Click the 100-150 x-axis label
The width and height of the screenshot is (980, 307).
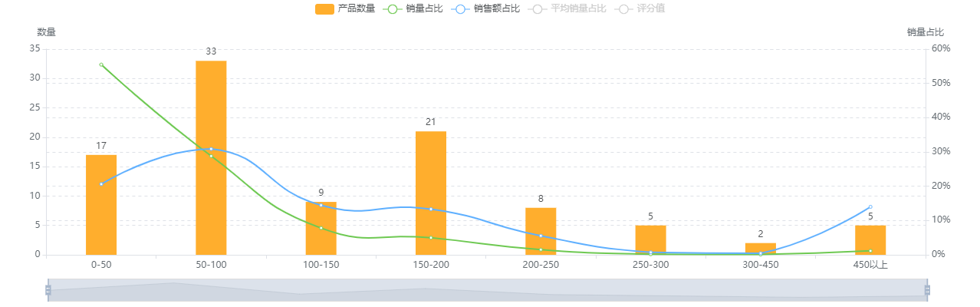click(x=321, y=265)
